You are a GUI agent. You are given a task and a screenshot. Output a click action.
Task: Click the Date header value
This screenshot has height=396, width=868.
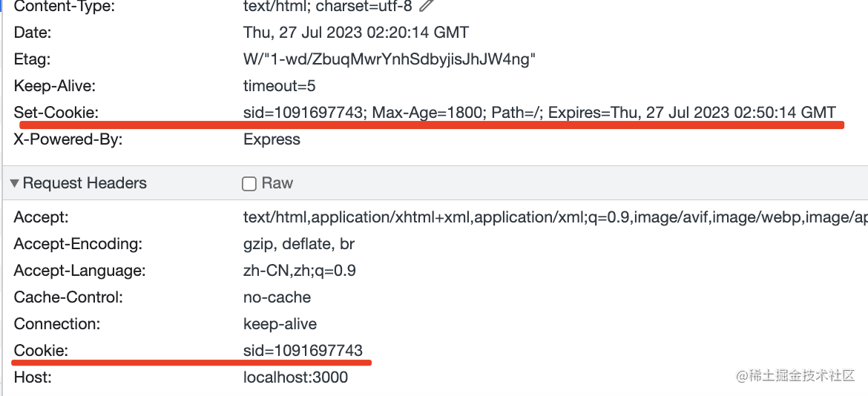point(356,33)
